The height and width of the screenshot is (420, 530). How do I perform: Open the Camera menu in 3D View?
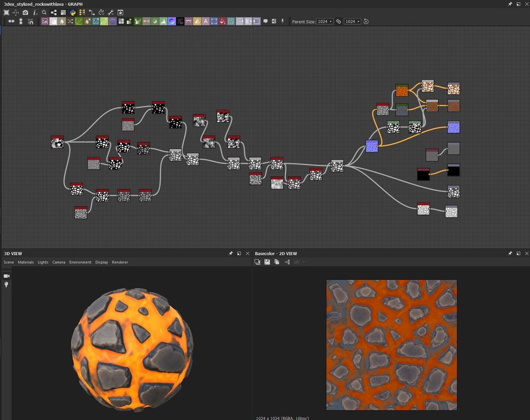click(x=59, y=262)
